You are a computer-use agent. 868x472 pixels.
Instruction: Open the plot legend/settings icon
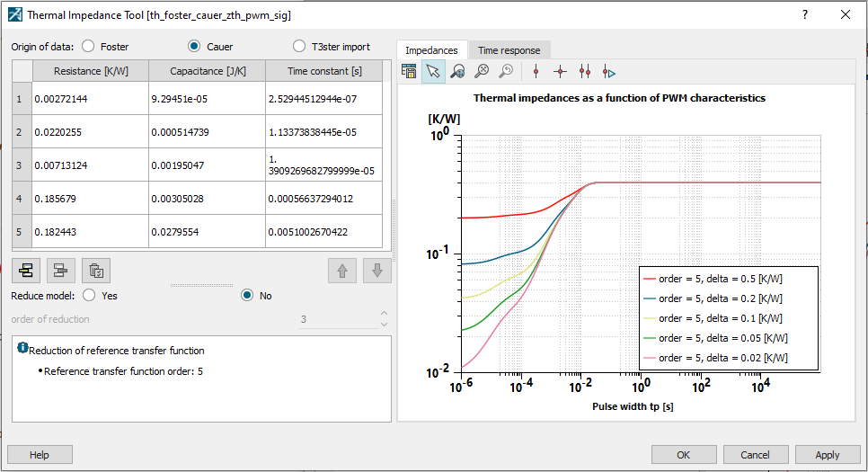coord(409,72)
